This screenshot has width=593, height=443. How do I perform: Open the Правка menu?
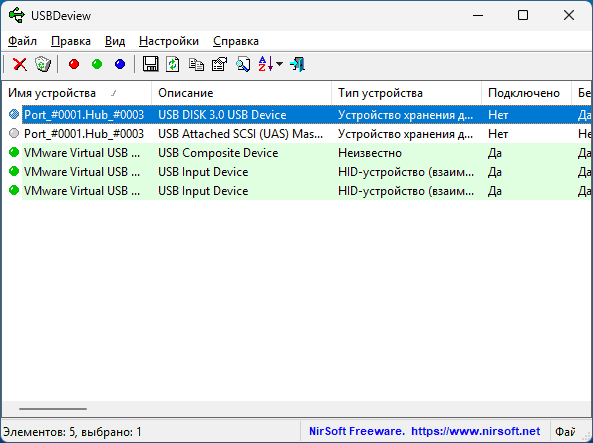pos(71,41)
